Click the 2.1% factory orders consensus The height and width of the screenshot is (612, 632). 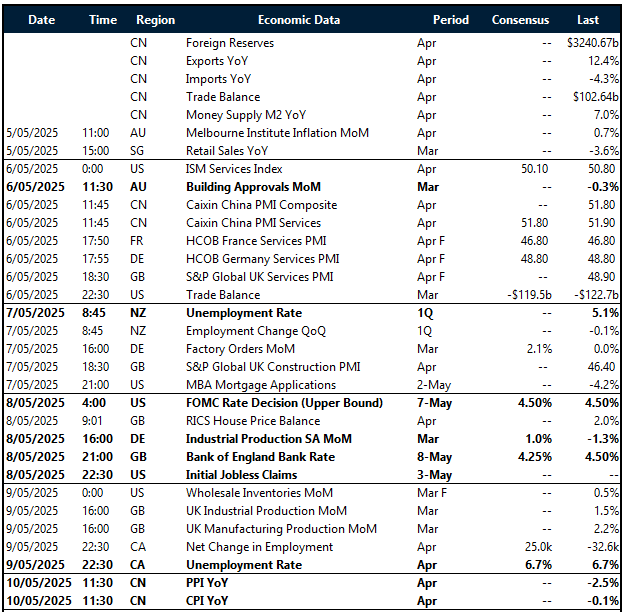539,349
